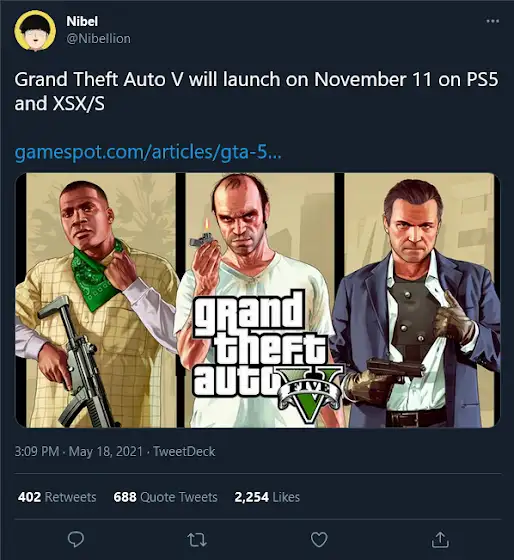Click the tweet text about November 11

(x=256, y=91)
